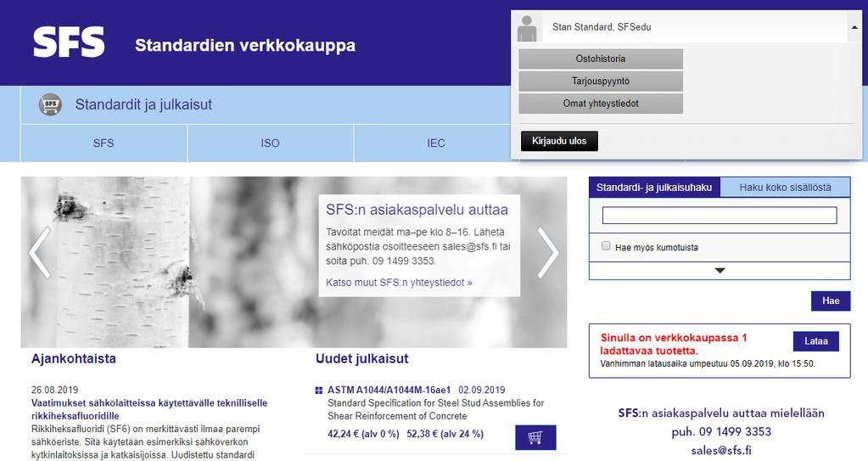Image resolution: width=868 pixels, height=461 pixels.
Task: Select the SFS category tab
Action: click(x=104, y=143)
